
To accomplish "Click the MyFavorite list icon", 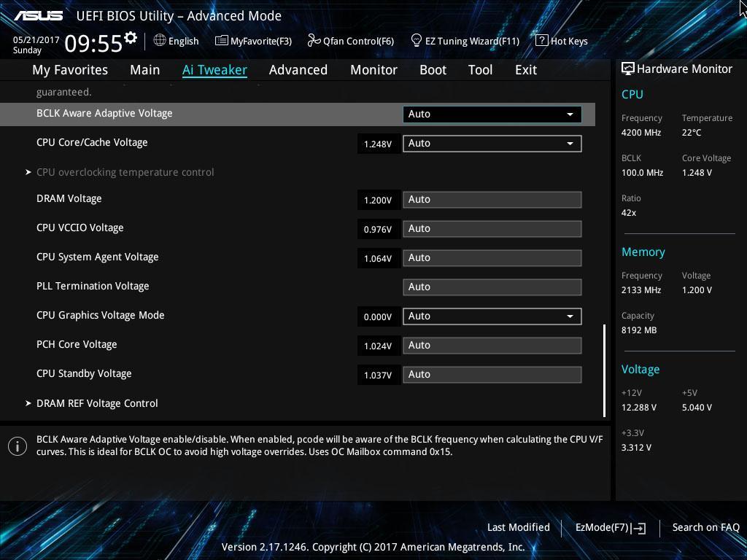I will pos(222,41).
